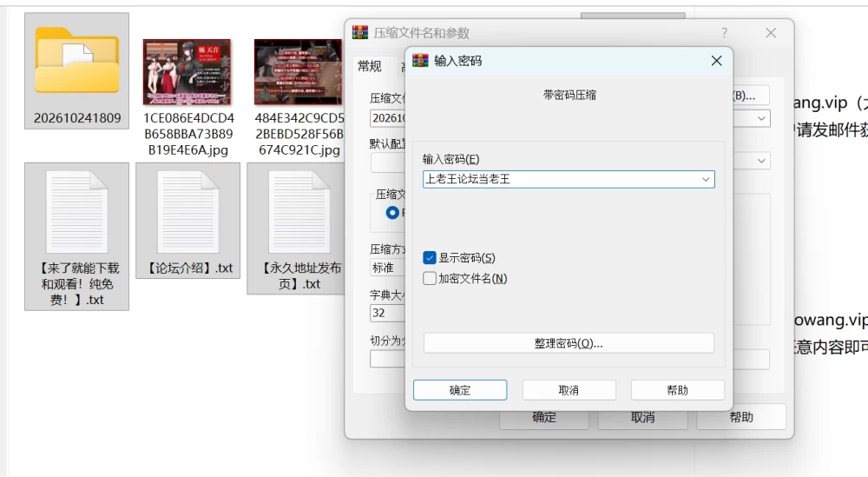Open the 压缩方式 标准 dropdown
The width and height of the screenshot is (868, 477).
(387, 268)
